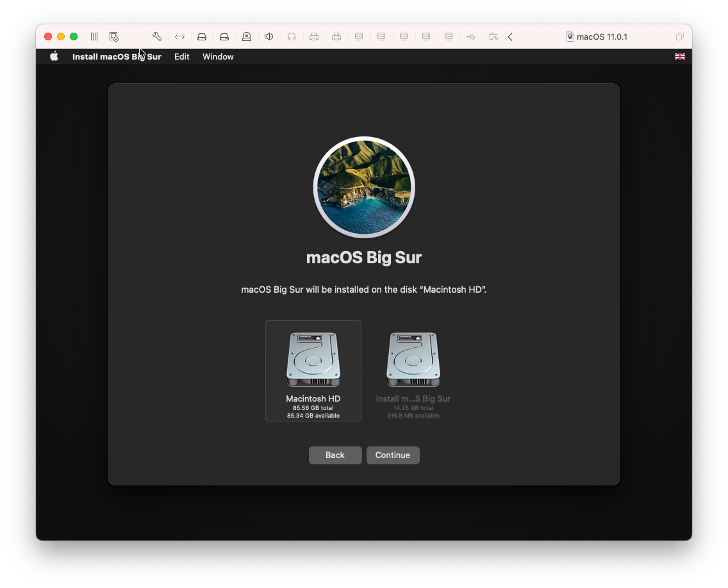
Task: Open the Window menu
Action: [x=217, y=56]
